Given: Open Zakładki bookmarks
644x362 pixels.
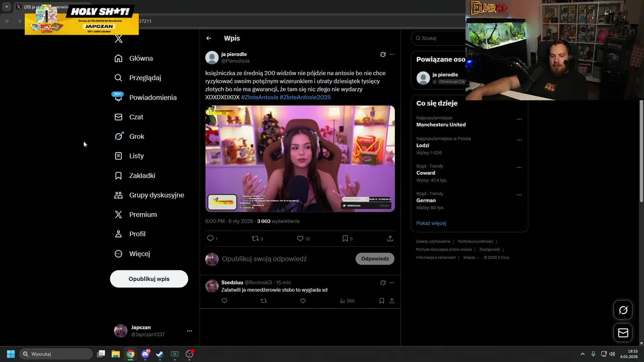Looking at the screenshot, I should click(x=135, y=175).
